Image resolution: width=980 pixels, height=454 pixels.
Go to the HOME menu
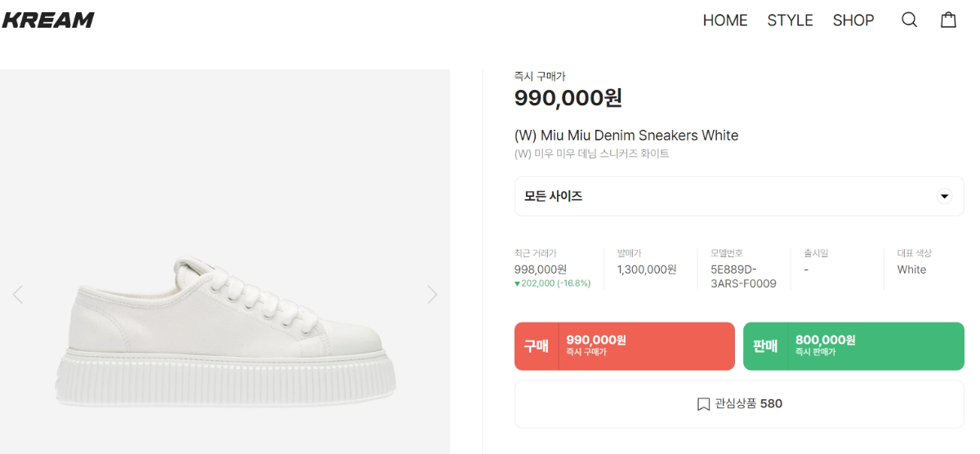[x=724, y=20]
